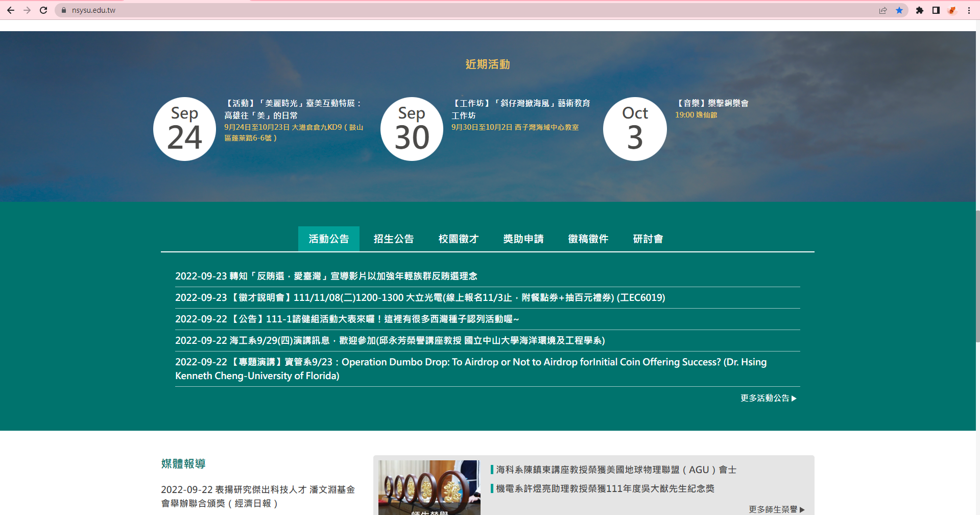
Task: Click the 近期活動 section heading
Action: point(488,64)
